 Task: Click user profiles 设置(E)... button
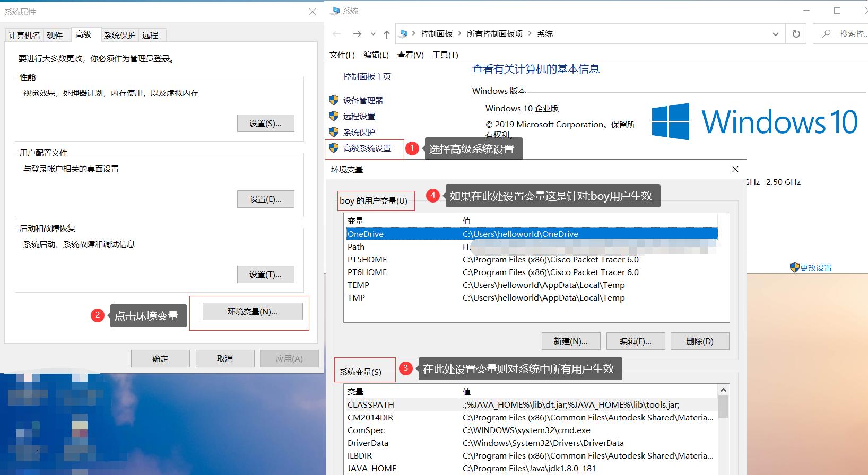[x=265, y=199]
